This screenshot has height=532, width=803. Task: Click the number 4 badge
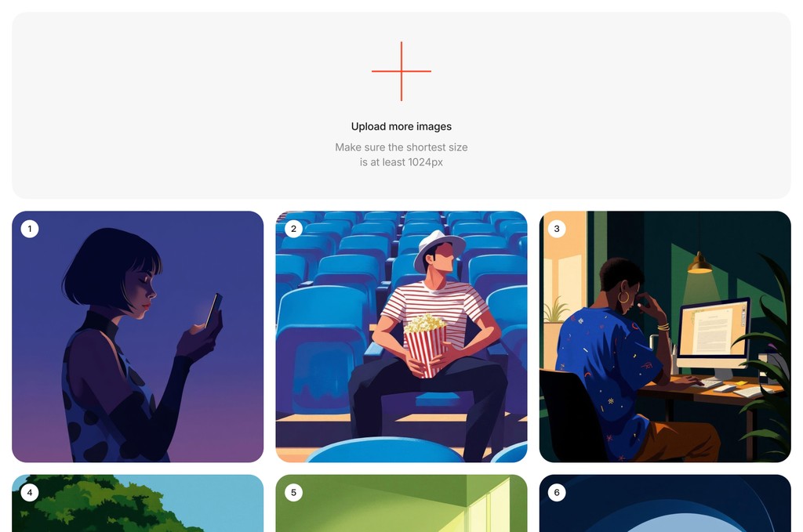(x=30, y=493)
